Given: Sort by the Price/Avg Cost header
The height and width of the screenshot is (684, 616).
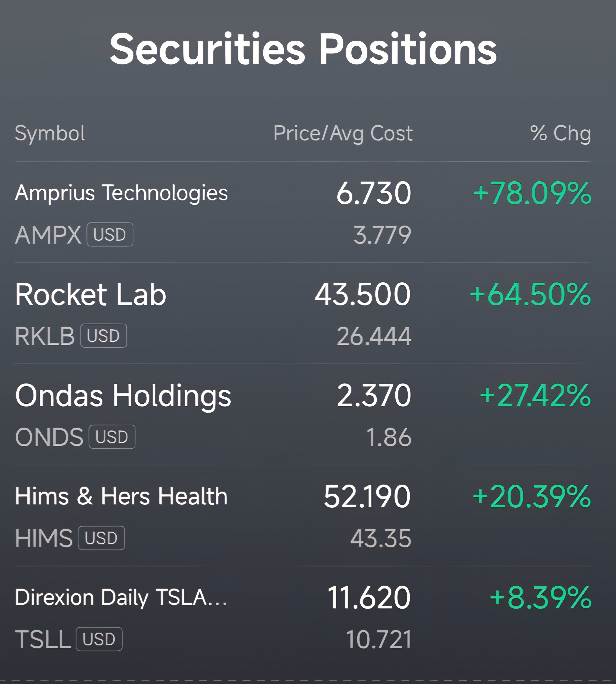Looking at the screenshot, I should (343, 133).
